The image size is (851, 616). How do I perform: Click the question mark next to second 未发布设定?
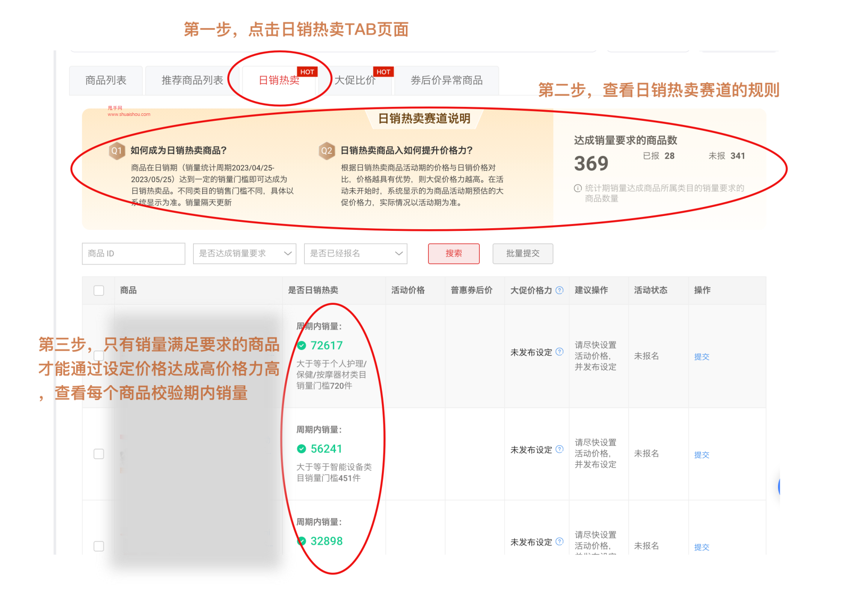560,449
